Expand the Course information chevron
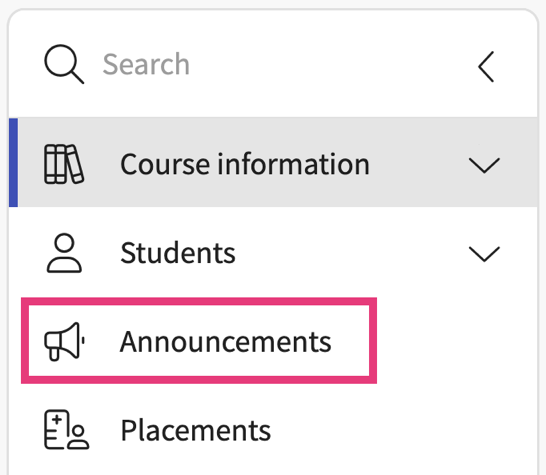 (x=484, y=165)
